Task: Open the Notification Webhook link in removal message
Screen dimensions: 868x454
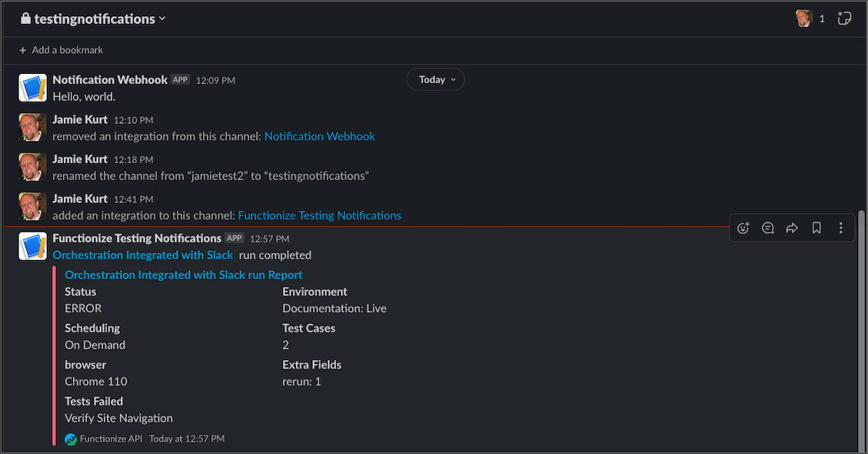Action: [x=319, y=136]
